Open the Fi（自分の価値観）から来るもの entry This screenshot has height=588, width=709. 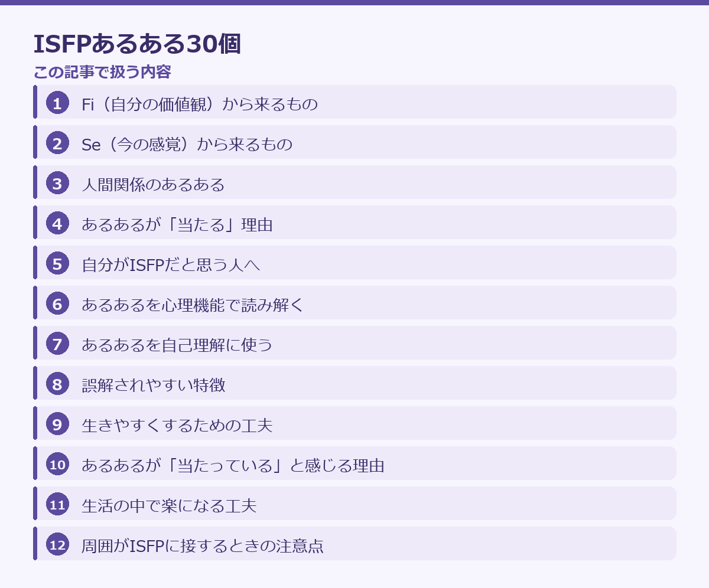(x=354, y=102)
